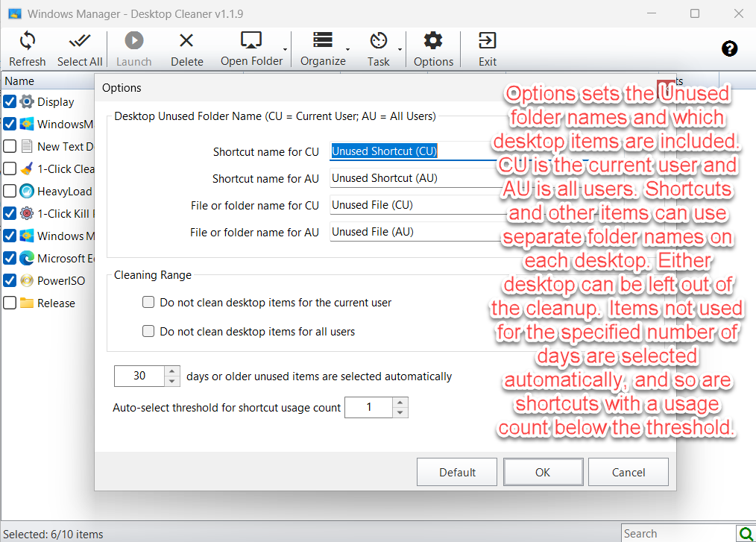Enable 'Do not clean desktop items for the current user'
The image size is (756, 542).
click(x=148, y=303)
